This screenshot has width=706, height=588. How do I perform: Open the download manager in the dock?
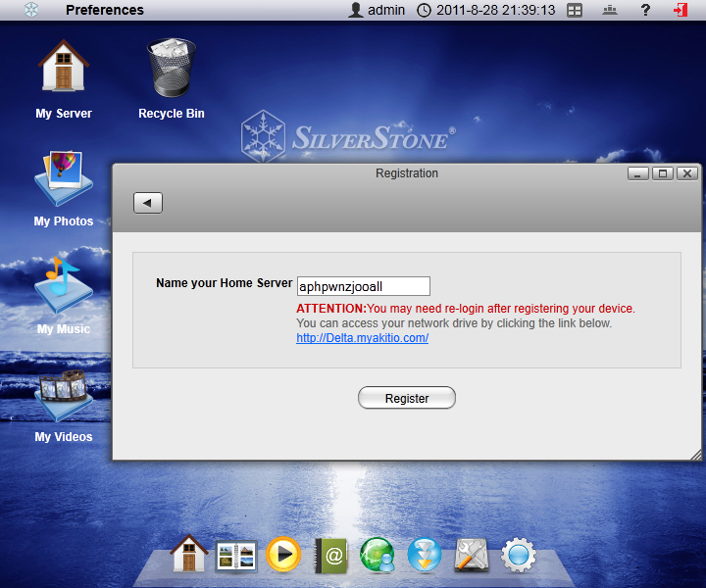coord(425,556)
